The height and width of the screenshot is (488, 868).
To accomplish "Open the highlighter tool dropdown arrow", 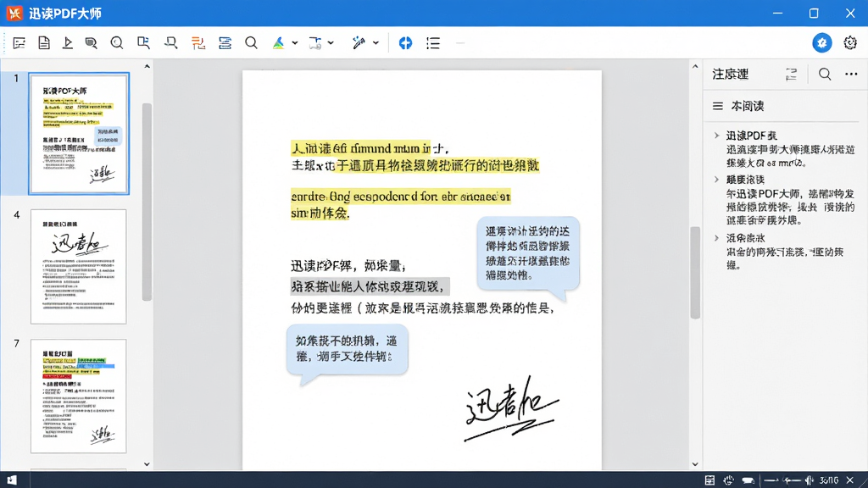I will [294, 42].
